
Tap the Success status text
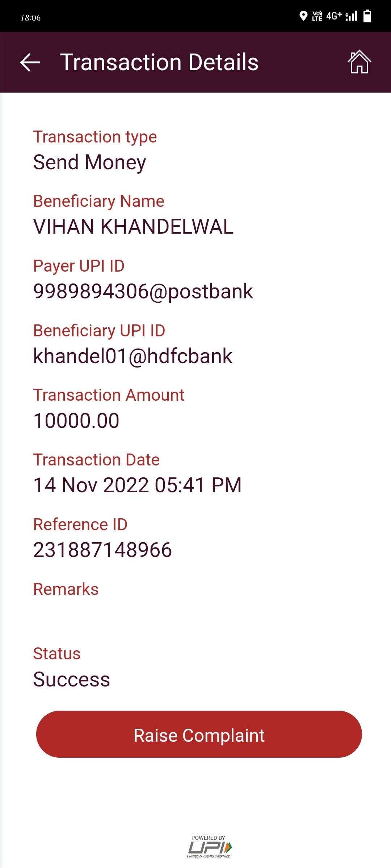click(x=72, y=679)
